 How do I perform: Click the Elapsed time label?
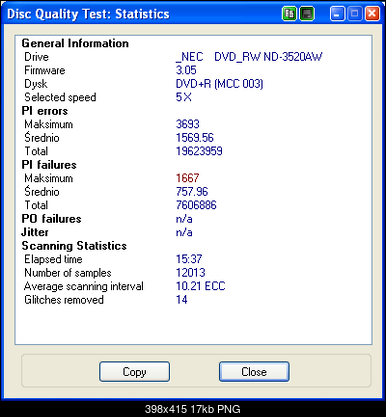tap(53, 259)
